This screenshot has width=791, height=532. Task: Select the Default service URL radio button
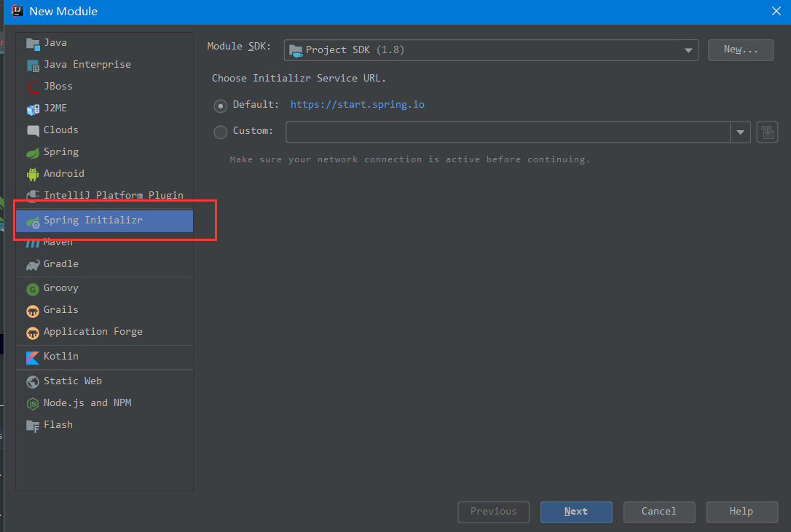pos(221,106)
